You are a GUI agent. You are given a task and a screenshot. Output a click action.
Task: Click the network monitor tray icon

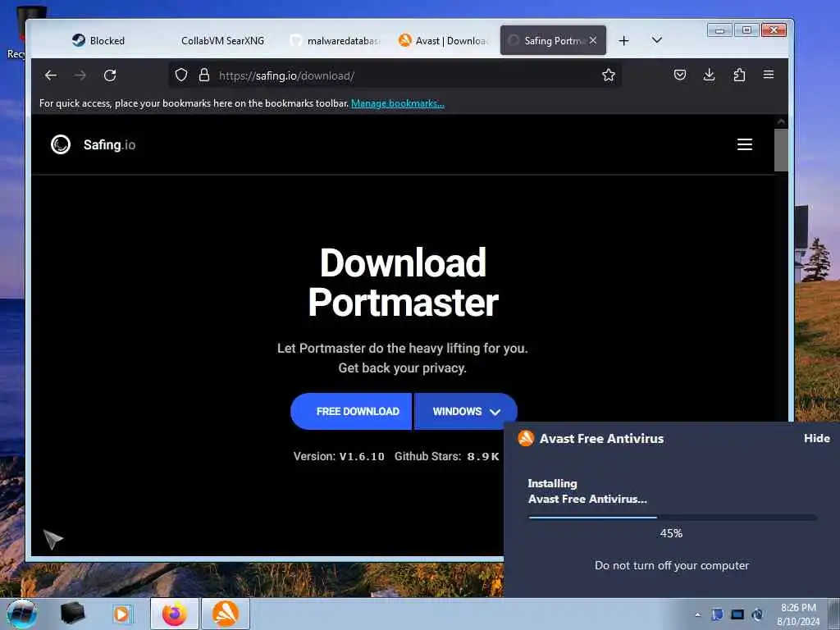[x=737, y=614]
